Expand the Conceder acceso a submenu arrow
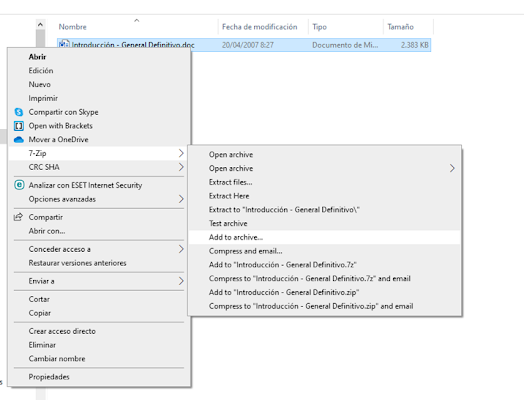Screen dimensions: 524x400 click(181, 249)
